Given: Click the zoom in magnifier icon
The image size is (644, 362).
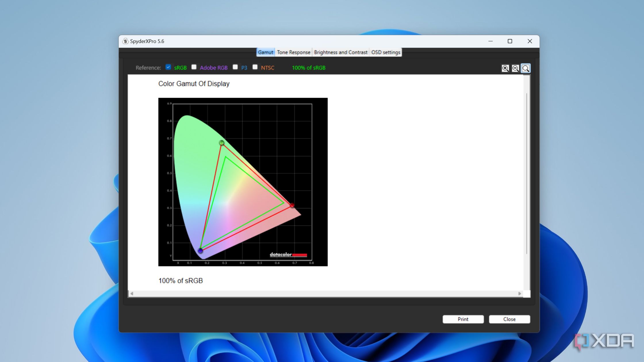Looking at the screenshot, I should tap(505, 68).
